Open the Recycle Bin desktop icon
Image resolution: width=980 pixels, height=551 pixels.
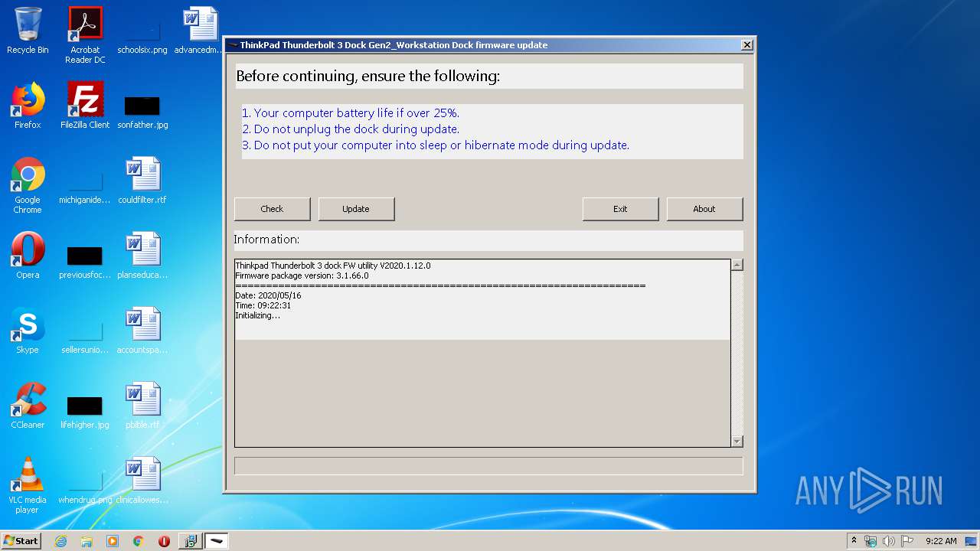coord(28,31)
